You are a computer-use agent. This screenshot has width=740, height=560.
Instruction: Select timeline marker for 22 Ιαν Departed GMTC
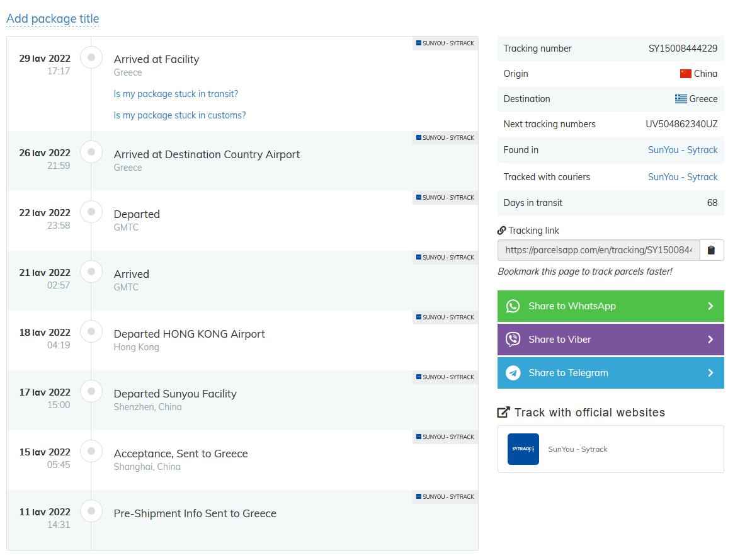[91, 212]
